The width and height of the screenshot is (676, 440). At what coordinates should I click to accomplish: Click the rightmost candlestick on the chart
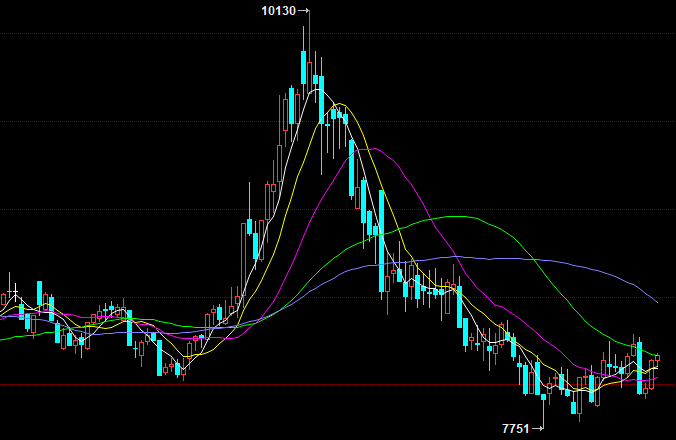point(658,358)
